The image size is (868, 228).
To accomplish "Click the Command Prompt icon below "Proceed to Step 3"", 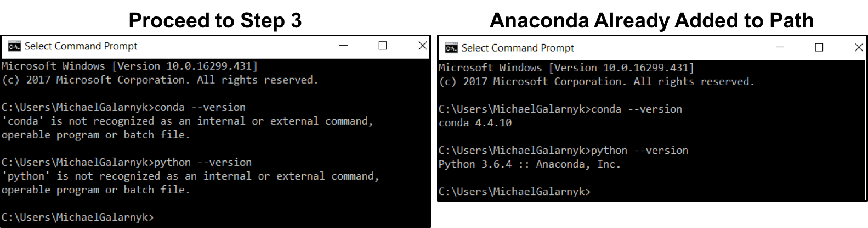I will [14, 46].
